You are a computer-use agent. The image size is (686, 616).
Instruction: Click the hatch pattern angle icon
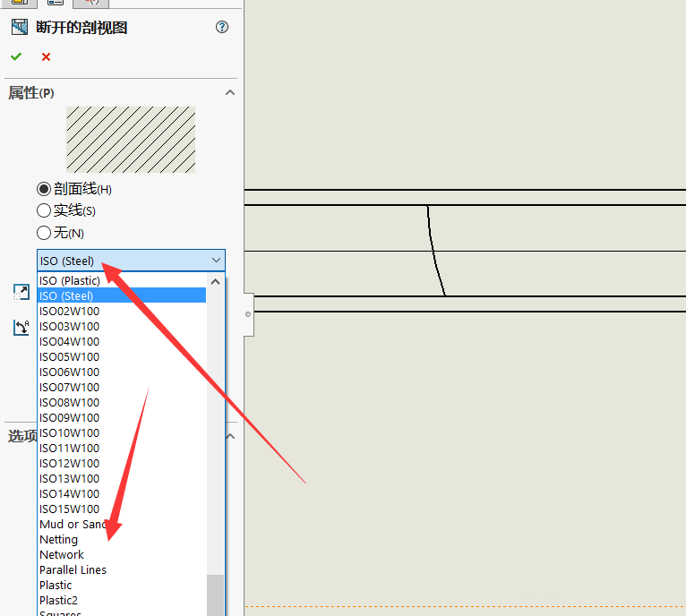point(21,328)
